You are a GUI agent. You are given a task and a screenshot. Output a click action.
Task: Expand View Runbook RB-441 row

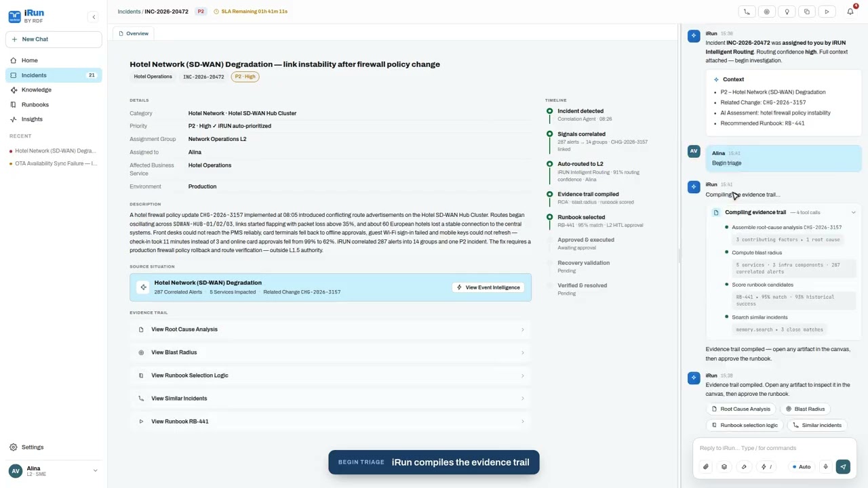point(331,422)
